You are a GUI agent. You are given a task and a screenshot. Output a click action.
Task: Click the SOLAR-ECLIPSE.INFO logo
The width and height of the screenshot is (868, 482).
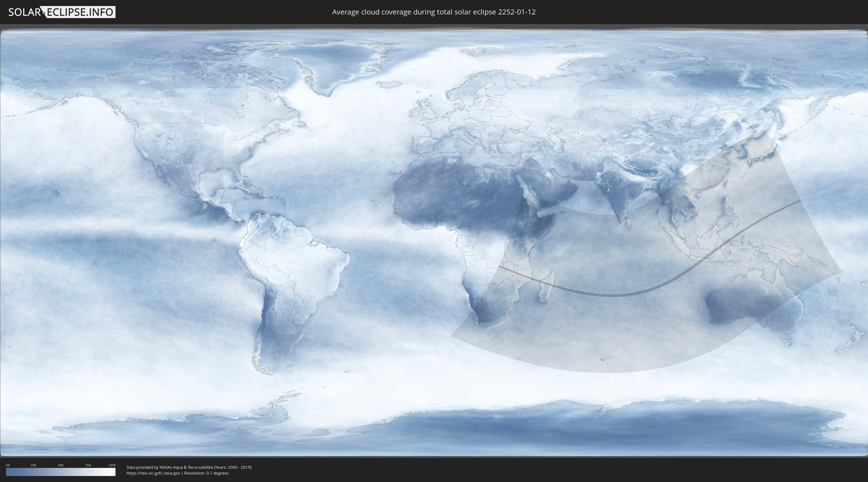pos(62,12)
